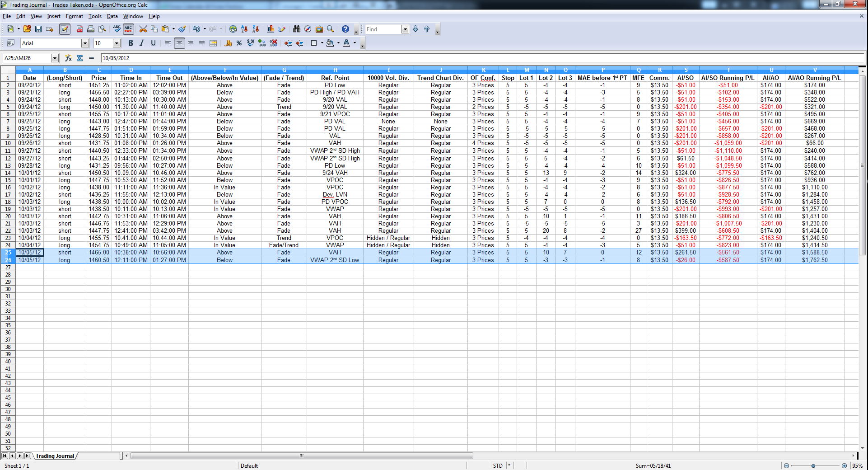
Task: Open the Font Color dropdown arrow
Action: (x=355, y=43)
